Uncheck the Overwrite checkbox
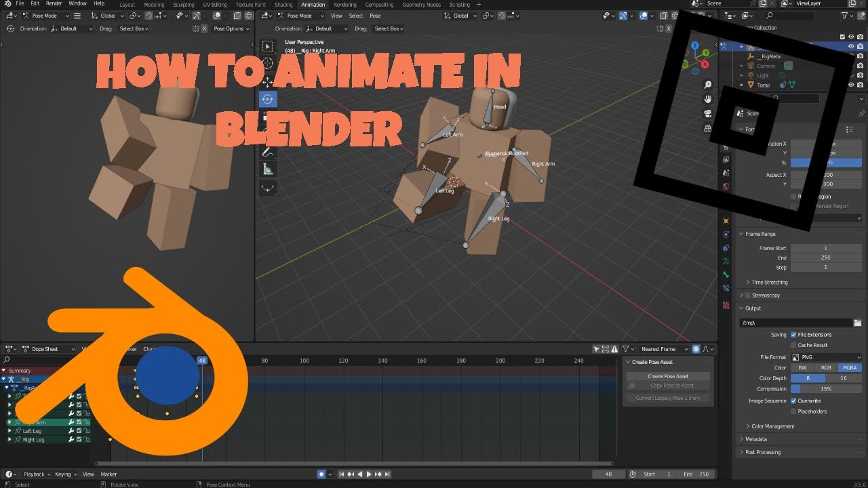The width and height of the screenshot is (868, 488). 793,401
